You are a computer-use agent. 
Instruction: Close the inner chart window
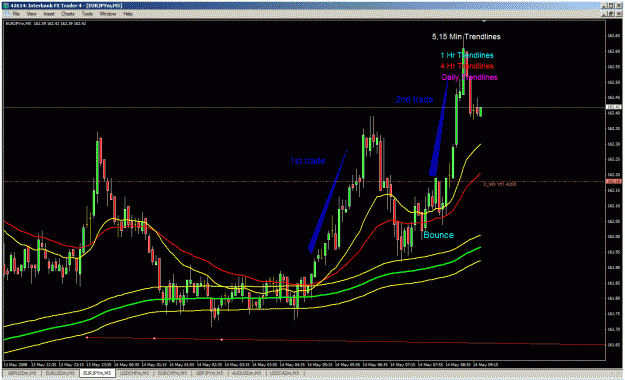click(619, 14)
